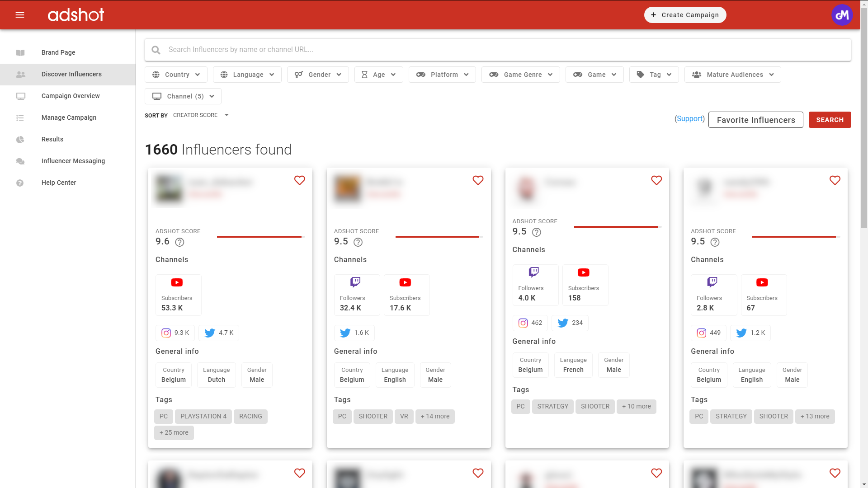Expand the Language filter dropdown
This screenshot has height=488, width=868.
click(x=247, y=75)
